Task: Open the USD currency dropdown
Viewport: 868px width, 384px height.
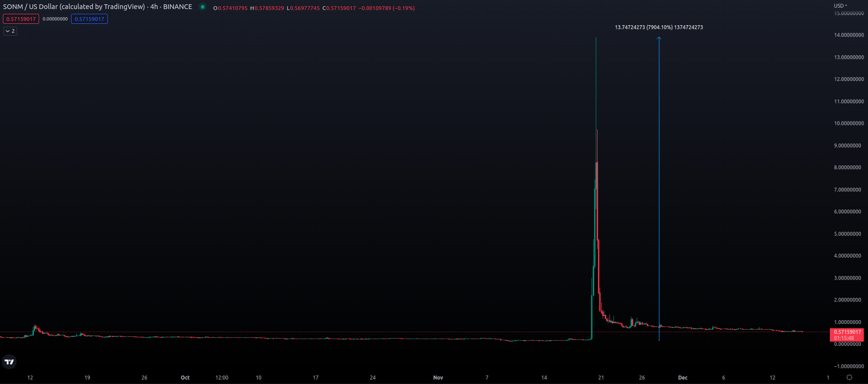Action: click(x=840, y=6)
